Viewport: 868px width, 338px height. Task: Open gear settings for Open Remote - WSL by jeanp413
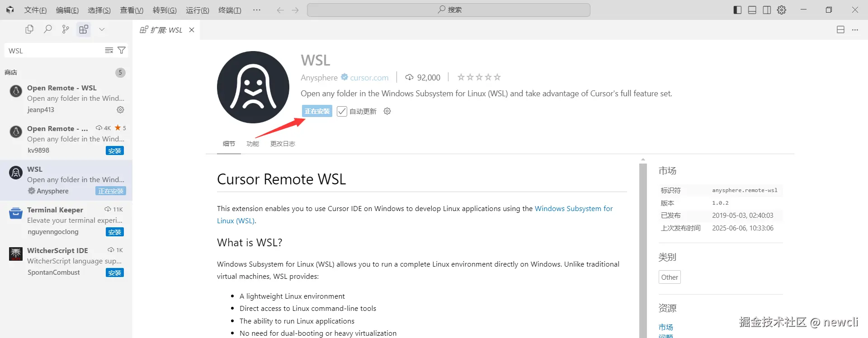click(x=120, y=110)
